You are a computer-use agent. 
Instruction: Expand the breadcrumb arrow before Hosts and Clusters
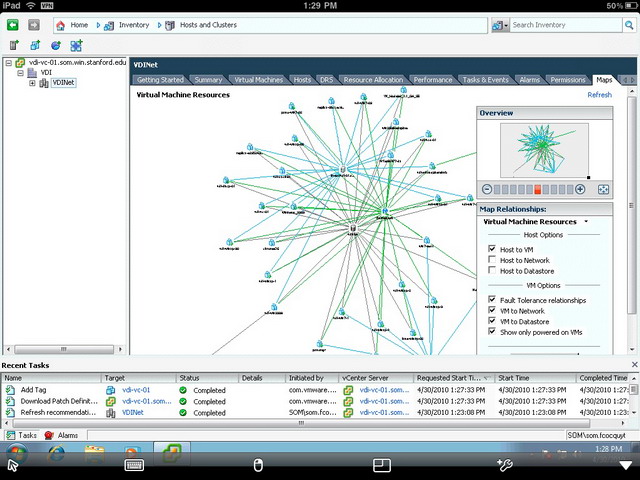tap(159, 25)
